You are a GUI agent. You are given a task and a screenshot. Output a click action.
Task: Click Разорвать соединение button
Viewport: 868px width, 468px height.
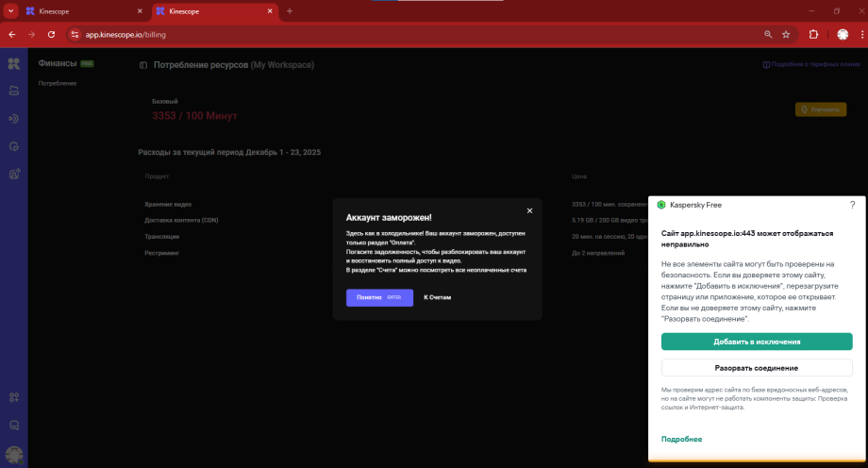click(757, 368)
